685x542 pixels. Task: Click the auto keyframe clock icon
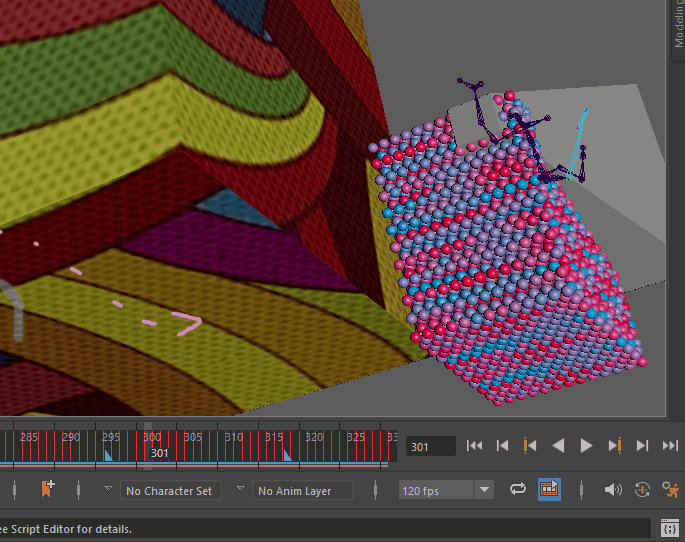point(642,490)
